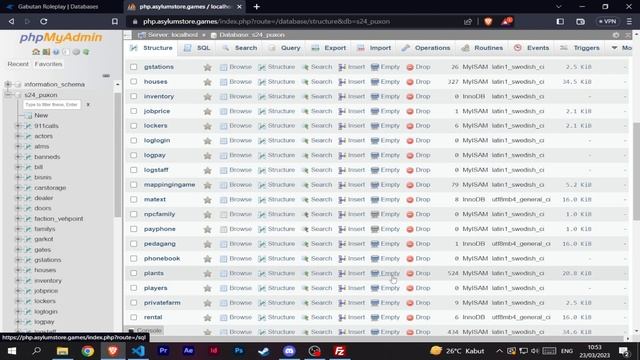The width and height of the screenshot is (640, 360).
Task: Open the Console bar
Action: [x=145, y=331]
